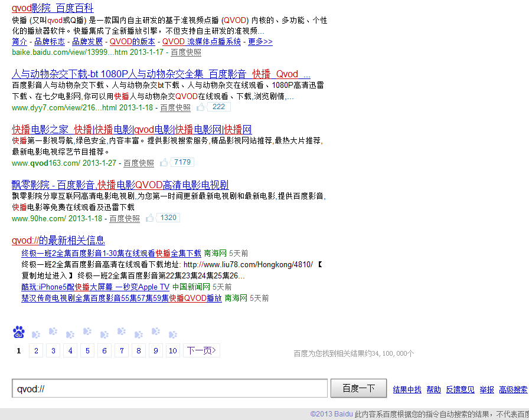Open the 帮助 help link
The width and height of the screenshot is (529, 420).
(x=433, y=390)
